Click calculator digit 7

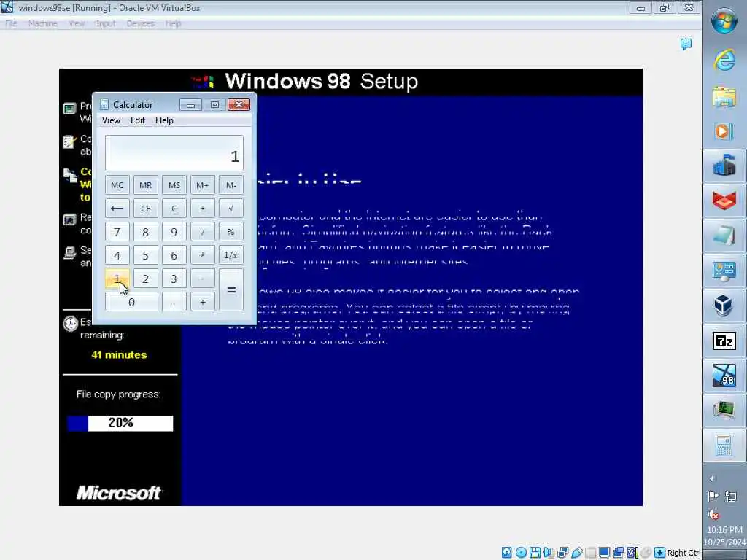pos(117,232)
